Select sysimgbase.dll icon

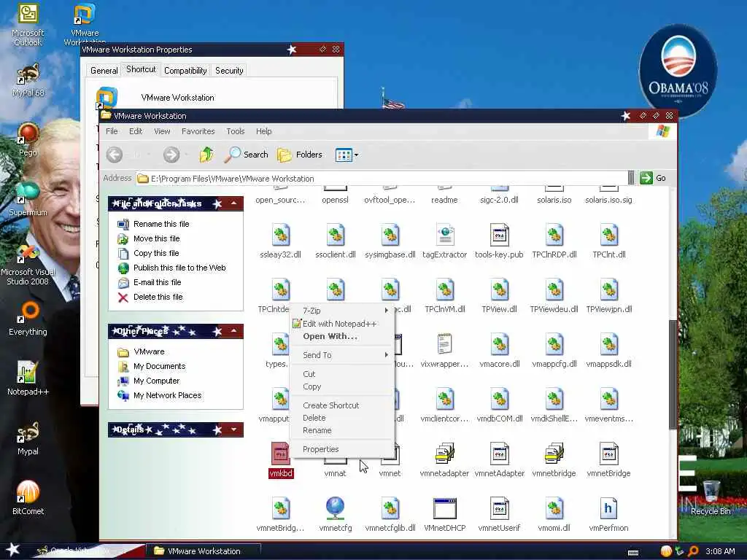pos(390,236)
